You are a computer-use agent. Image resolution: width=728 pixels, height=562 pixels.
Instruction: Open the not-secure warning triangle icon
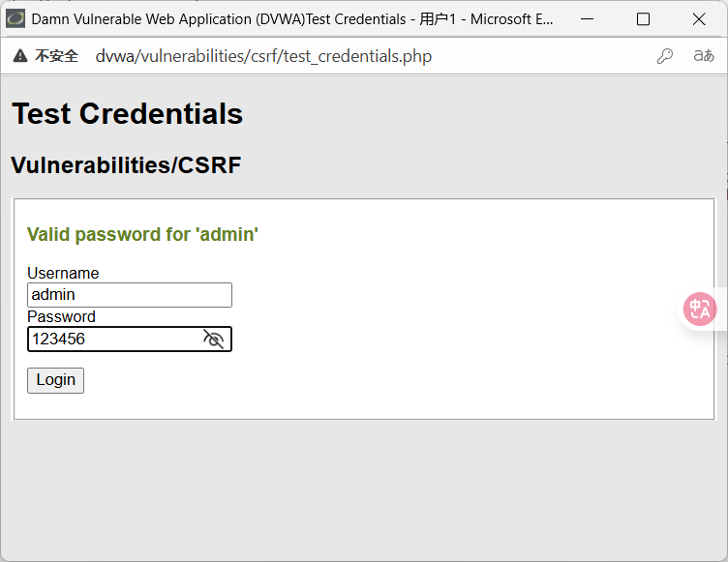click(x=20, y=56)
